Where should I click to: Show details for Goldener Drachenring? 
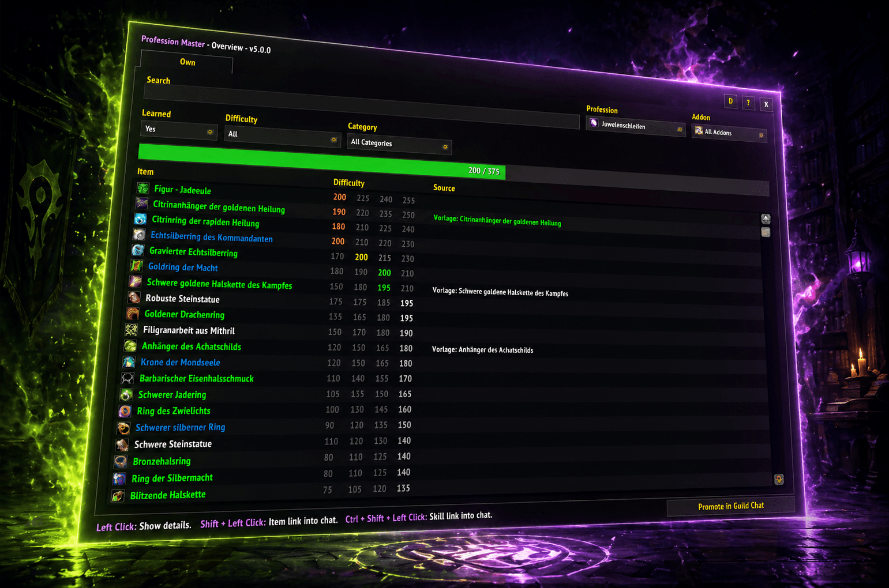(185, 314)
